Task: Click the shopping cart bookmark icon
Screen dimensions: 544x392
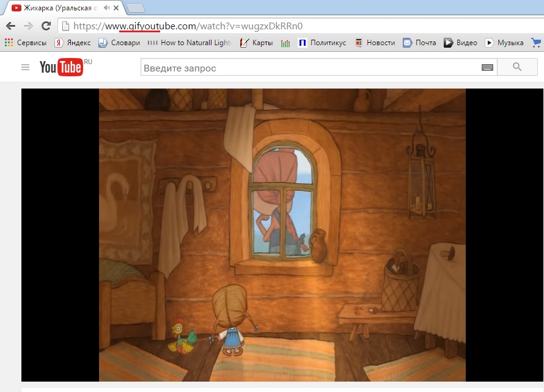Action: click(x=536, y=43)
